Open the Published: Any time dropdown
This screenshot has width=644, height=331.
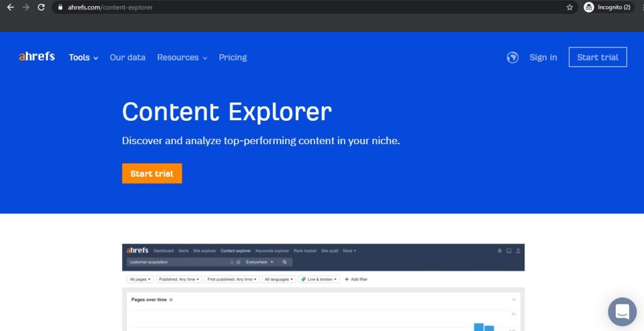[x=179, y=279]
